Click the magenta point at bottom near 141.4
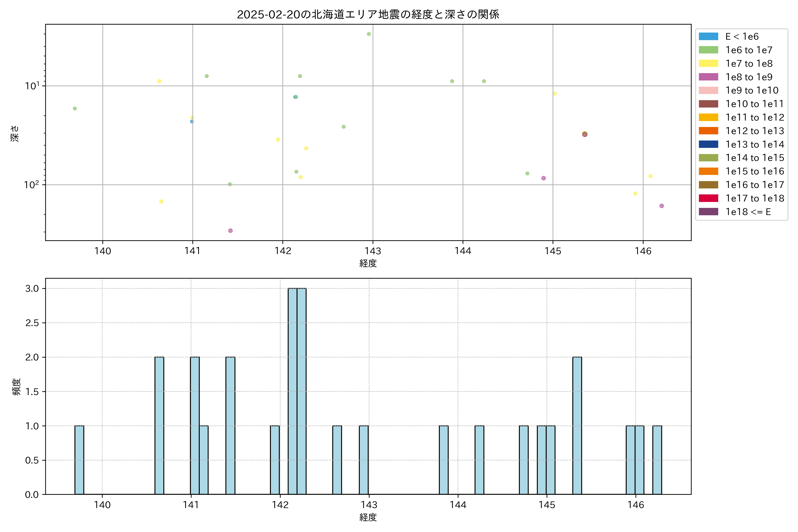This screenshot has width=798, height=532. click(230, 231)
